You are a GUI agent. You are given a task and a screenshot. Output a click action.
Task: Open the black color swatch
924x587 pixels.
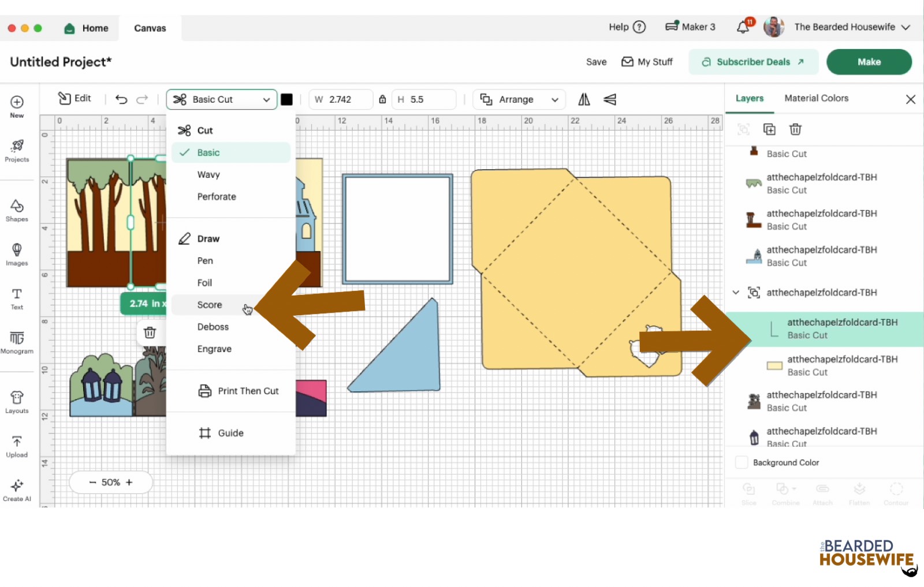286,99
